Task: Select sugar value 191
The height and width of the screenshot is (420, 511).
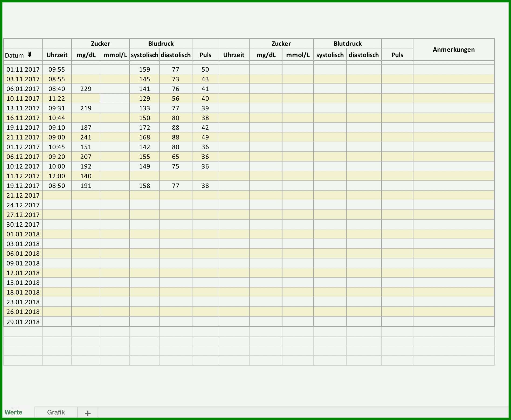Action: coord(86,186)
